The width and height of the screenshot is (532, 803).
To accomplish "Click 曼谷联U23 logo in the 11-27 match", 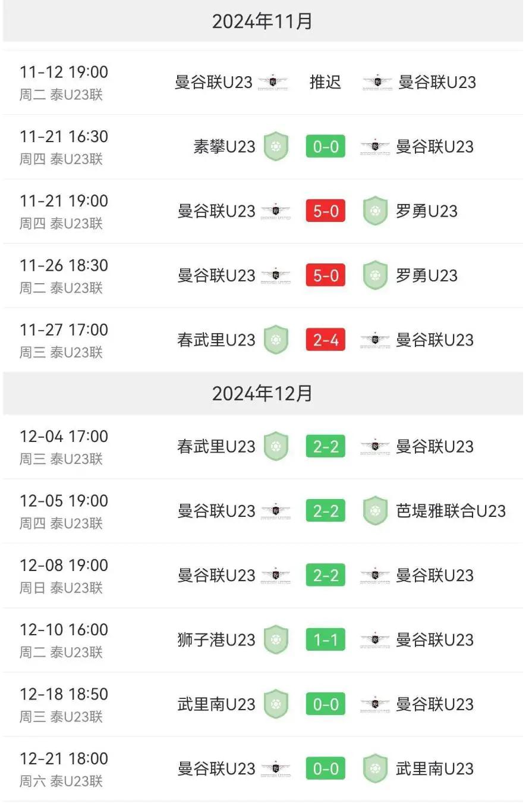I will pos(375,340).
